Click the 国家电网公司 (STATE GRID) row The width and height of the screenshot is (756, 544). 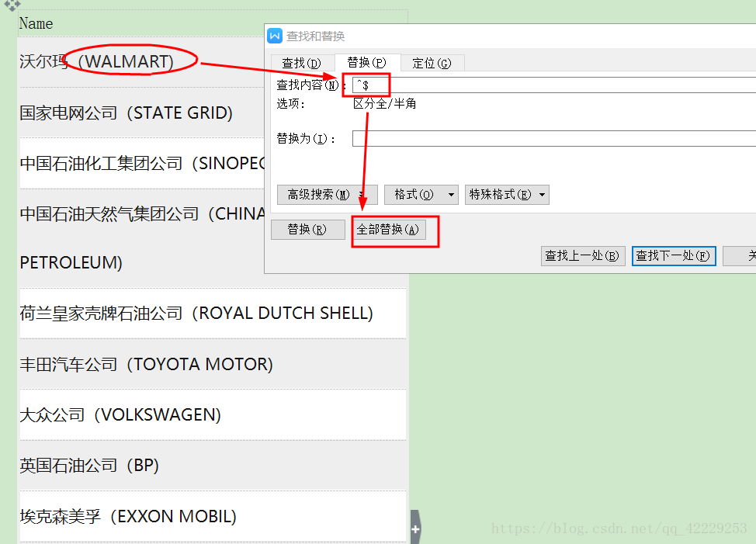click(x=140, y=113)
